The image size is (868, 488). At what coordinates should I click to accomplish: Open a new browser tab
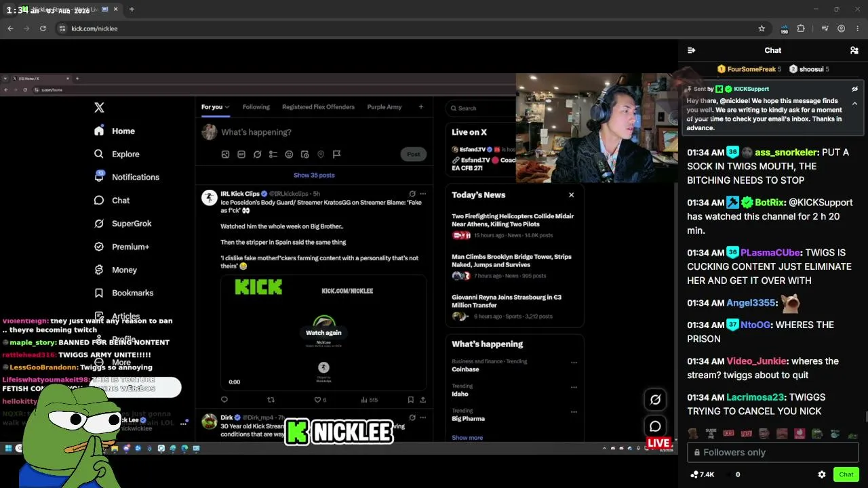[132, 9]
